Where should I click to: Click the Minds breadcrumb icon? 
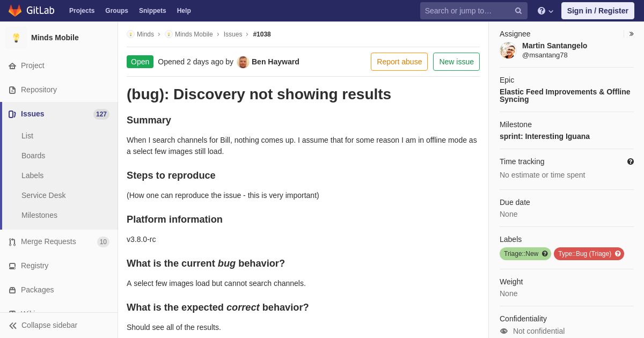[130, 34]
